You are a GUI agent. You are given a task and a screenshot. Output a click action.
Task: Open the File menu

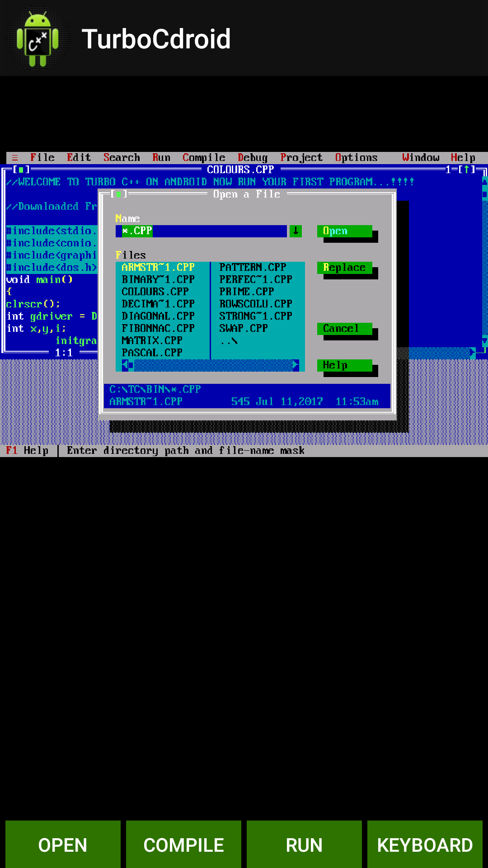[42, 158]
